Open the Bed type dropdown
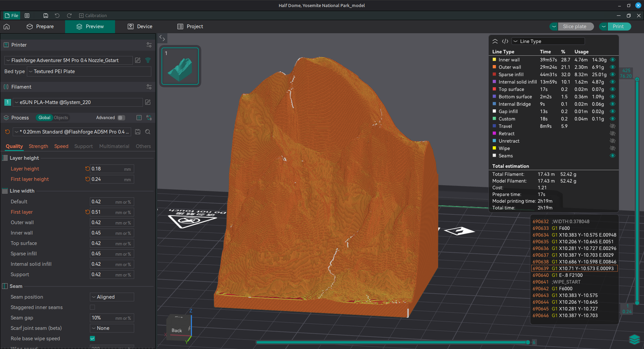This screenshot has width=644, height=349. click(89, 71)
